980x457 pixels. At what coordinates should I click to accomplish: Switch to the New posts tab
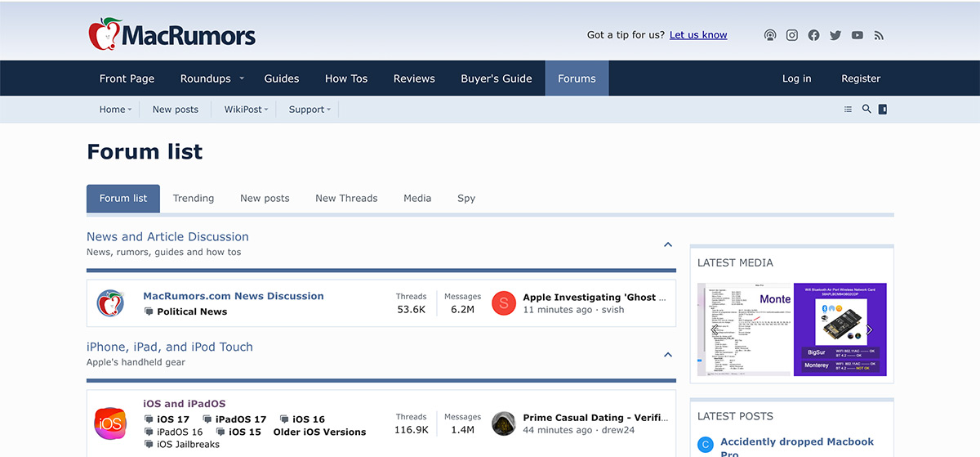coord(265,198)
